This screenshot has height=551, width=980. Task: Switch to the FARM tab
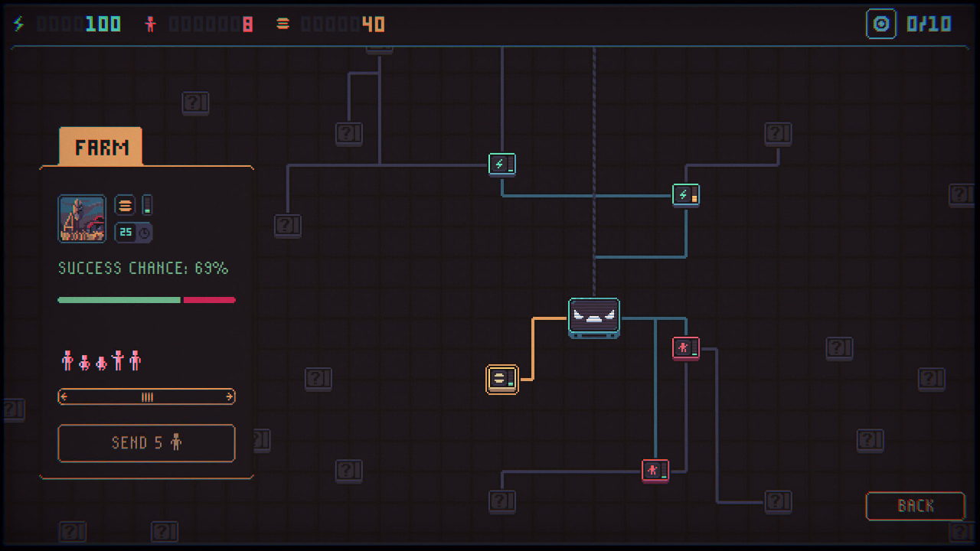pyautogui.click(x=100, y=145)
